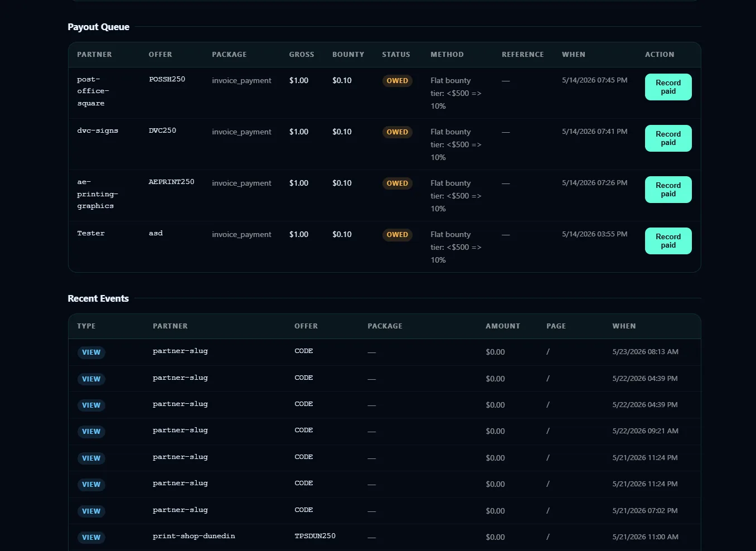The image size is (756, 551).
Task: Click $1.00 gross in ae-printing-graphics row
Action: pyautogui.click(x=299, y=183)
